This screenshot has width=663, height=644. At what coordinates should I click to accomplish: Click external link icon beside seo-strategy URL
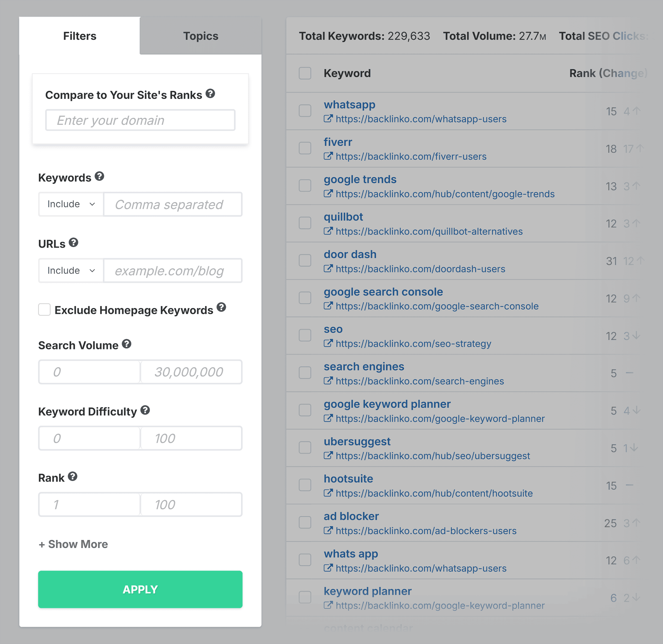click(x=328, y=344)
